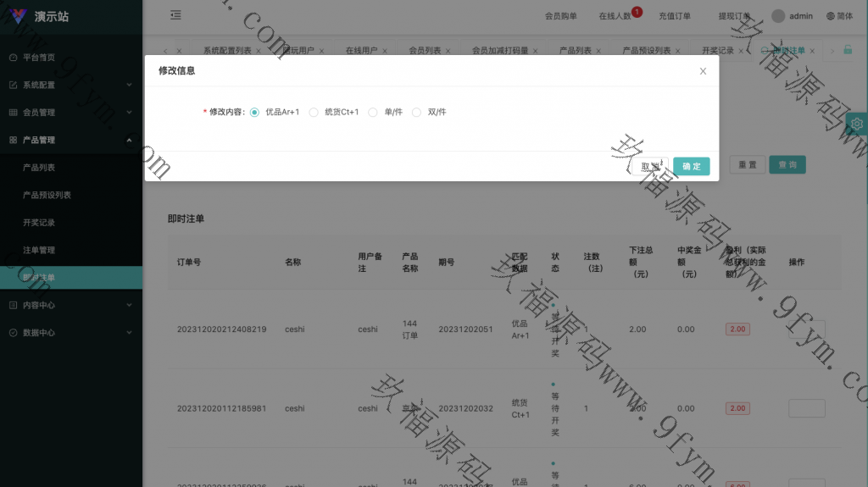Viewport: 868px width, 487px height.
Task: Click the lock icon beside the tabs
Action: click(848, 50)
